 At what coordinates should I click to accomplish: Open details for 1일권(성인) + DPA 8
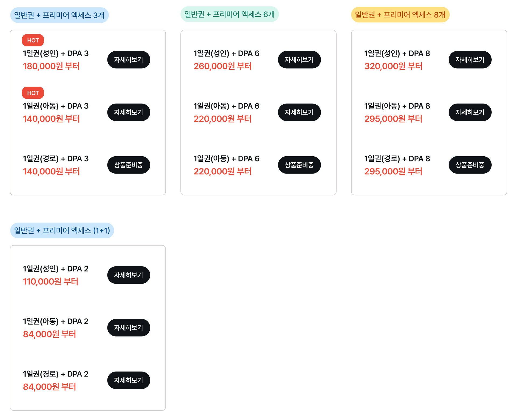pos(470,60)
